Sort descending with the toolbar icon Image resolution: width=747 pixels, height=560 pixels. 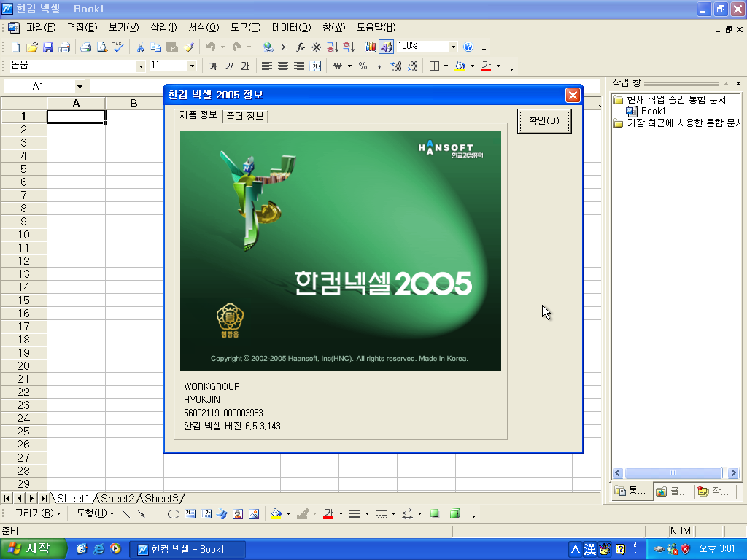(x=349, y=47)
